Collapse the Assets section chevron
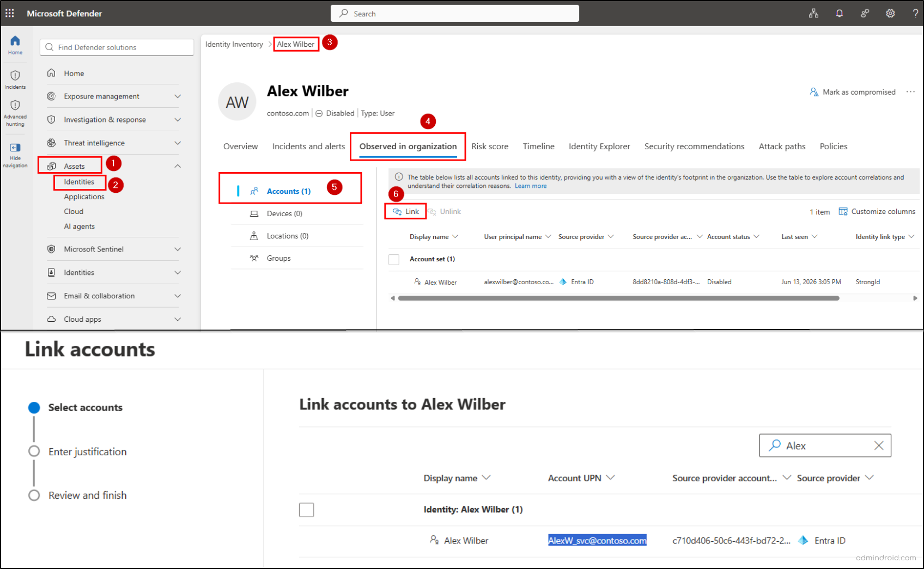This screenshot has height=569, width=924. point(178,166)
